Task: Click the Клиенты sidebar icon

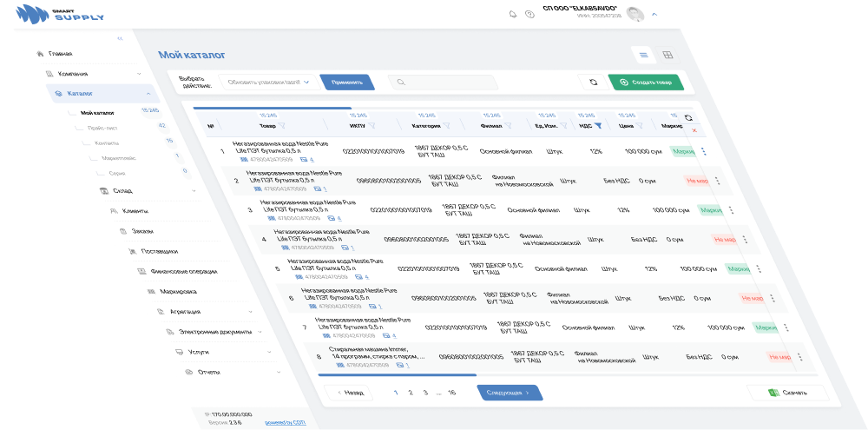Action: (113, 211)
